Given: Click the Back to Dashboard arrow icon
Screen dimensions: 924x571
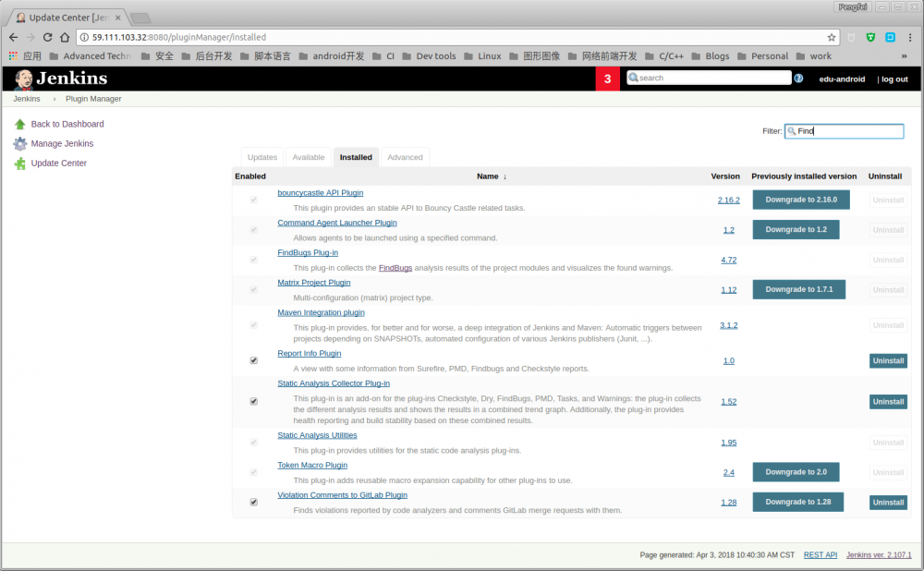Looking at the screenshot, I should tap(20, 125).
